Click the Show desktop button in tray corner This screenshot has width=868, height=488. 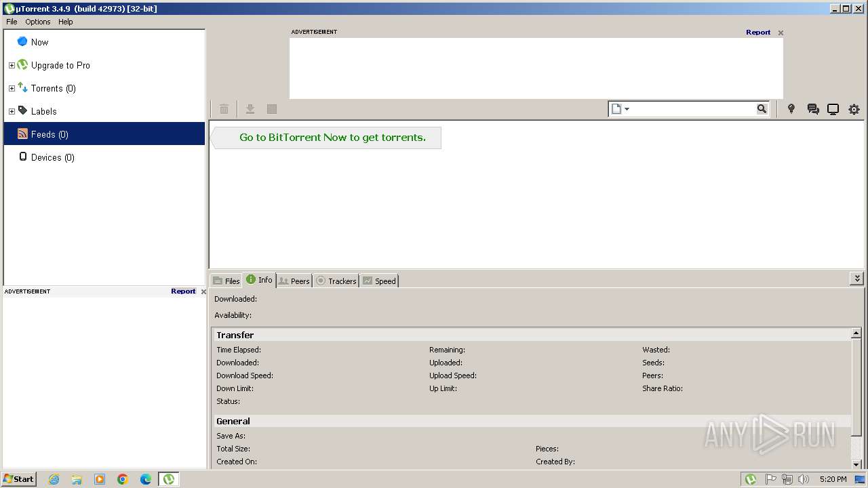(x=860, y=479)
